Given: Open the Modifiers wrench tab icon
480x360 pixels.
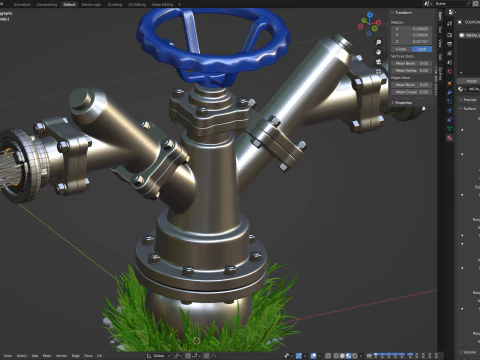Looking at the screenshot, I should click(450, 92).
